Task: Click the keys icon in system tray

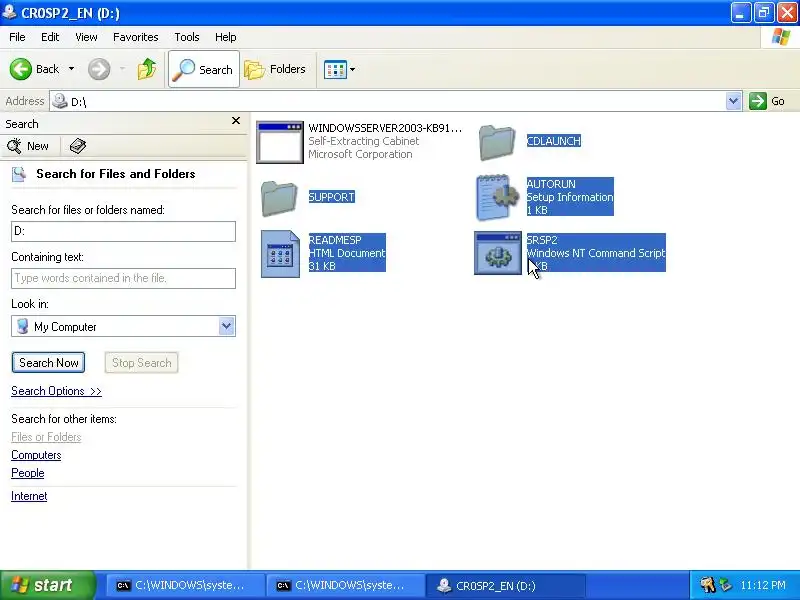Action: [707, 585]
